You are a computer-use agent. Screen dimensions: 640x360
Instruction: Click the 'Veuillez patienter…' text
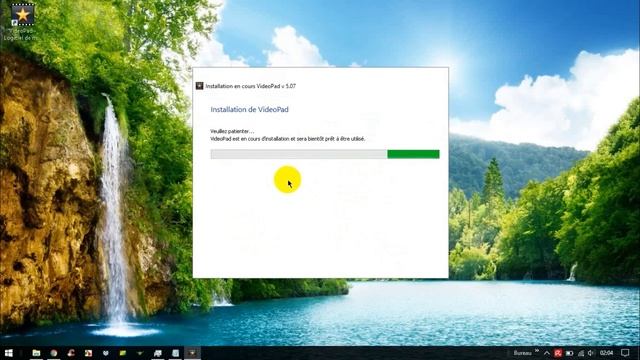pos(232,131)
